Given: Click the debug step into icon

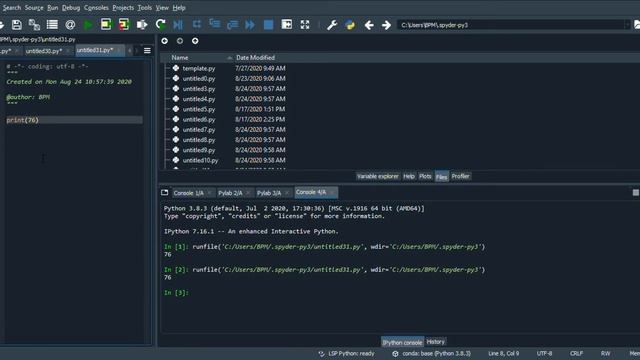Looking at the screenshot, I should point(215,24).
